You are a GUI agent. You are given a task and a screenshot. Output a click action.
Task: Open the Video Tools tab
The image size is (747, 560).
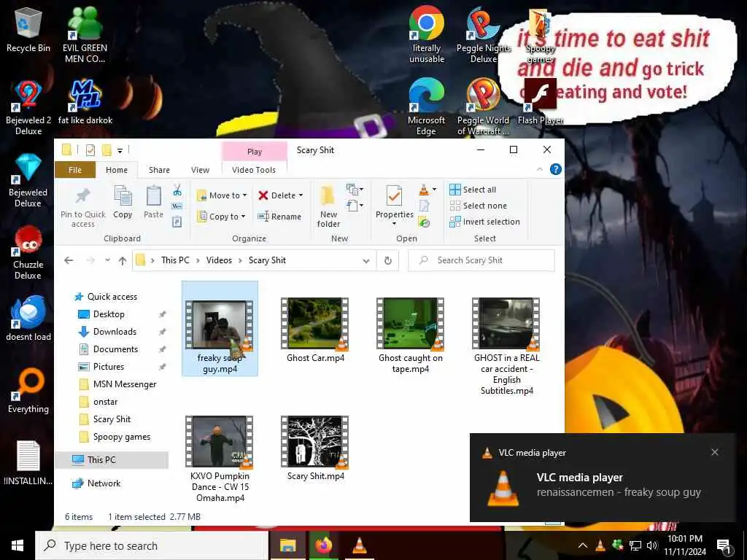click(x=254, y=170)
